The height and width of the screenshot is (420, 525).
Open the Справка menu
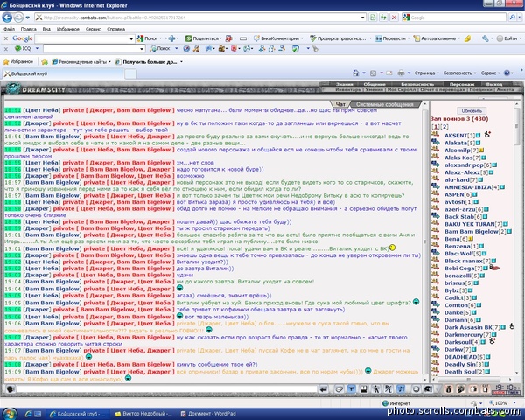(x=115, y=29)
